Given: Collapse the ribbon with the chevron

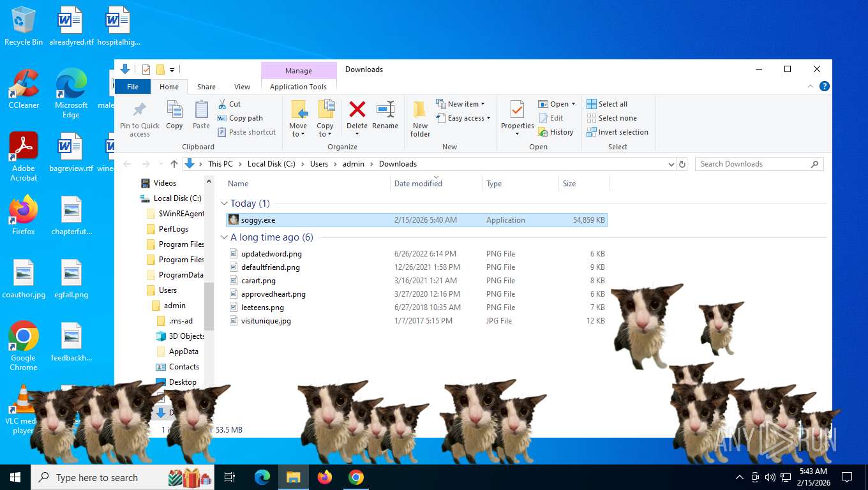Looking at the screenshot, I should [x=811, y=87].
